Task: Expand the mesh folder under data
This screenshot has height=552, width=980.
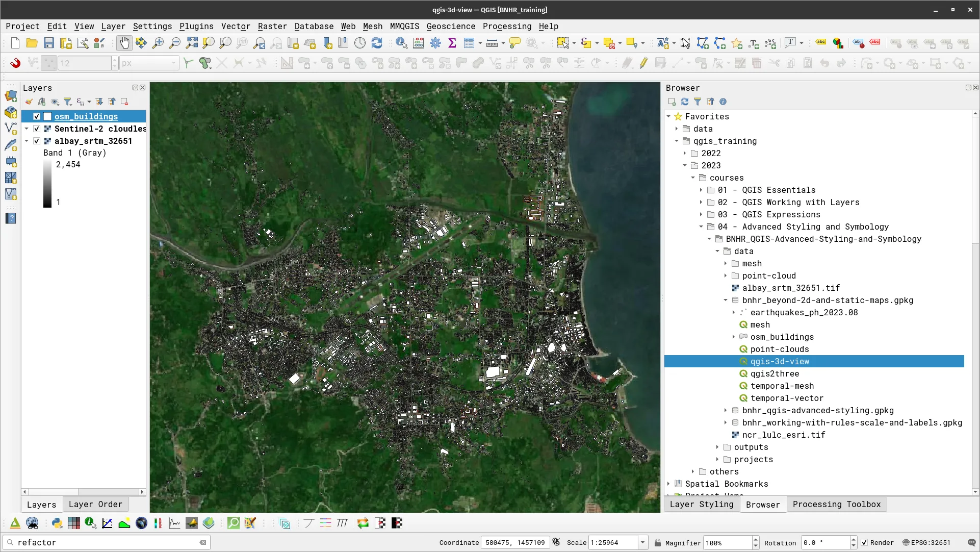Action: [726, 263]
